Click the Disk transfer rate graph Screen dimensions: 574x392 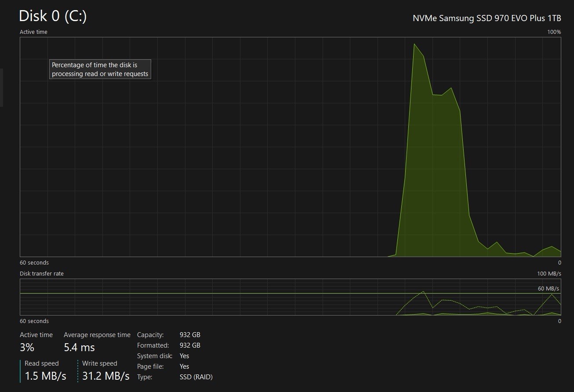[290, 297]
